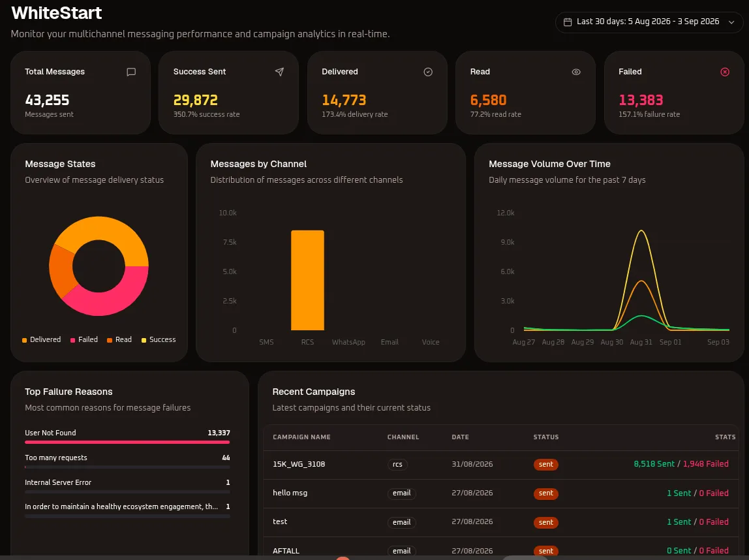
Task: Sort by CAMPAIGN NAME column header
Action: (x=301, y=437)
